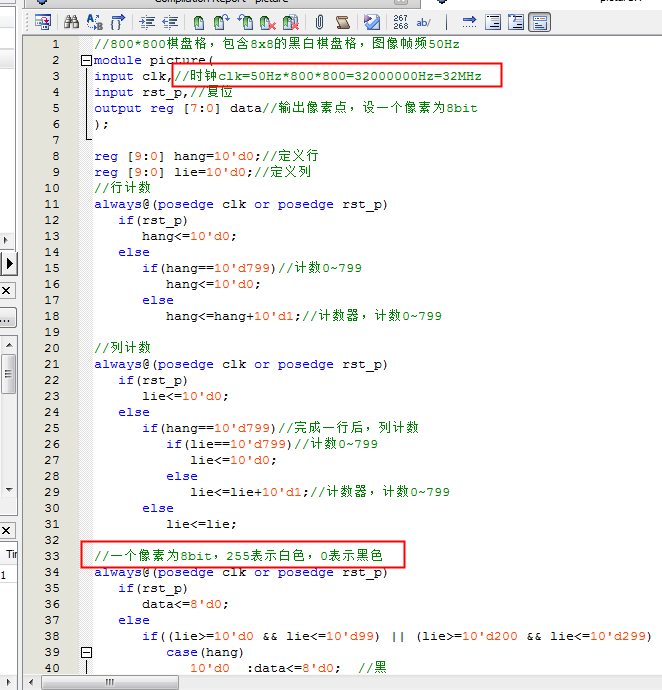The height and width of the screenshot is (690, 662).
Task: Close the upper left side panel with X
Action: [6, 290]
